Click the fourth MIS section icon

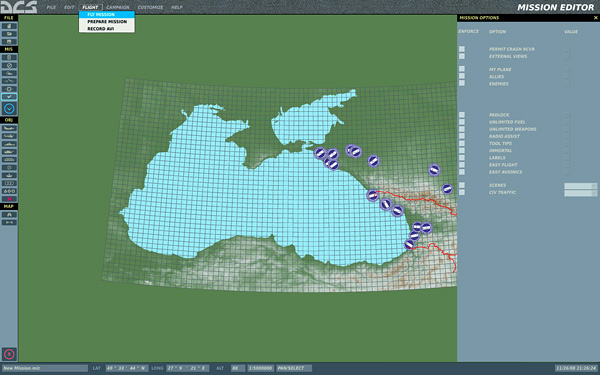pos(9,81)
